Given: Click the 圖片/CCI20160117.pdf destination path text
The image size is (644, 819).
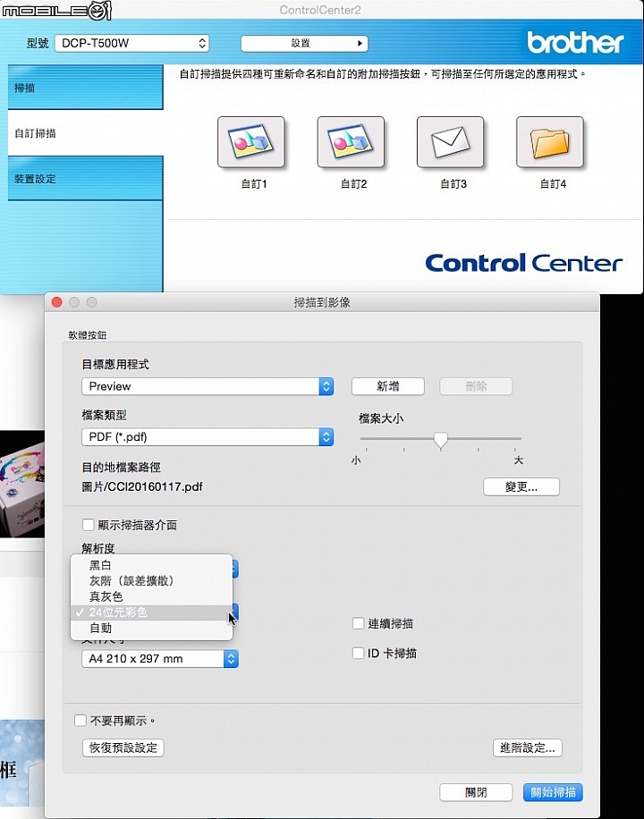Looking at the screenshot, I should 142,486.
